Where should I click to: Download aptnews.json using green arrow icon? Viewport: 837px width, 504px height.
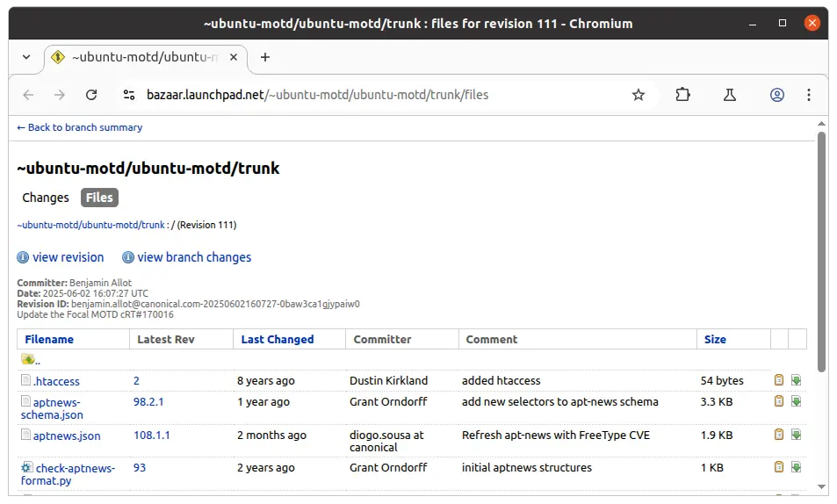point(796,435)
